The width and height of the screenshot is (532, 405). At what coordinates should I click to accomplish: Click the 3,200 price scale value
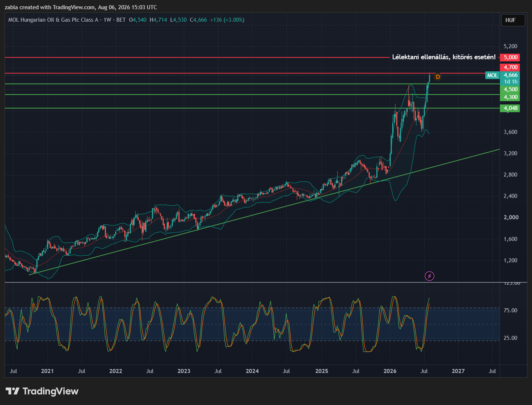pos(511,153)
